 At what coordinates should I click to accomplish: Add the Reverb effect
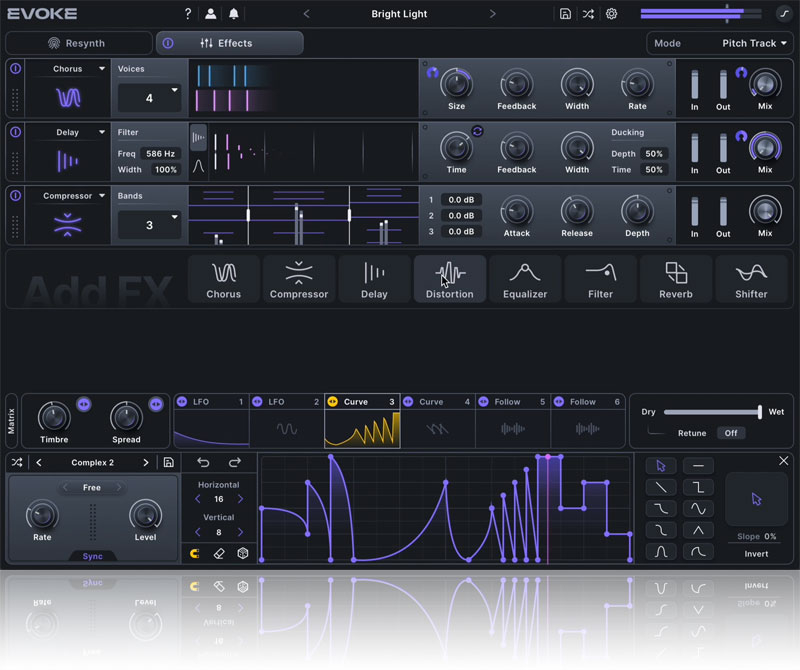675,279
